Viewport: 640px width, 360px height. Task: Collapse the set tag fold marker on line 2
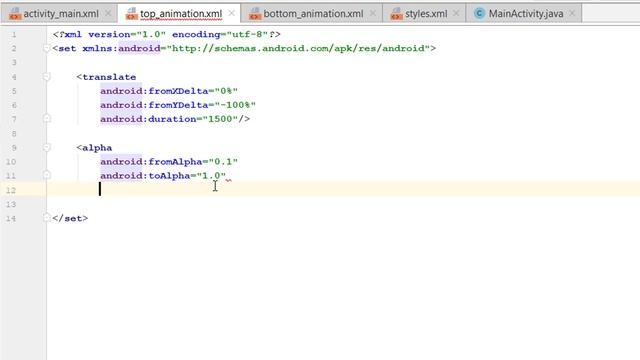coord(47,49)
